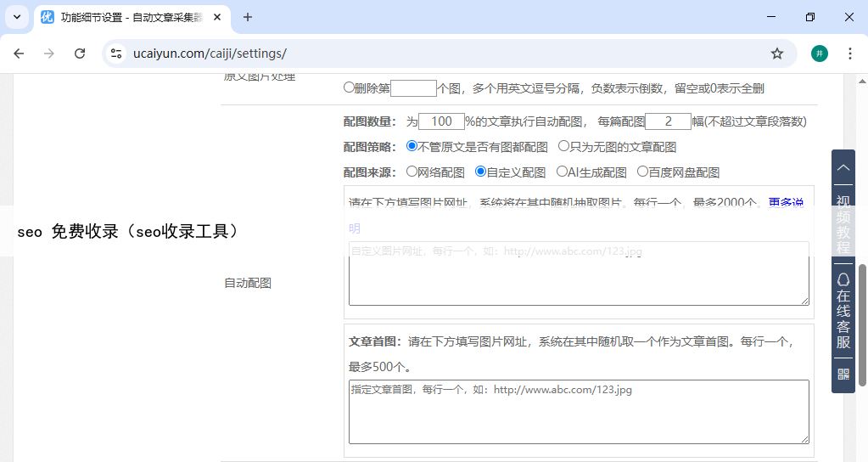Open the green profile avatar

pyautogui.click(x=819, y=54)
